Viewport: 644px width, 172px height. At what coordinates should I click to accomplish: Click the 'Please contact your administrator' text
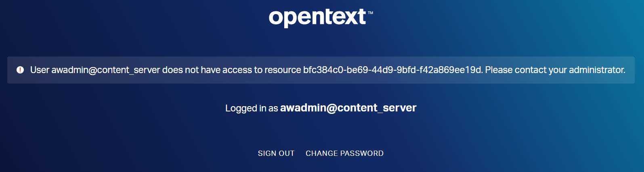(555, 70)
